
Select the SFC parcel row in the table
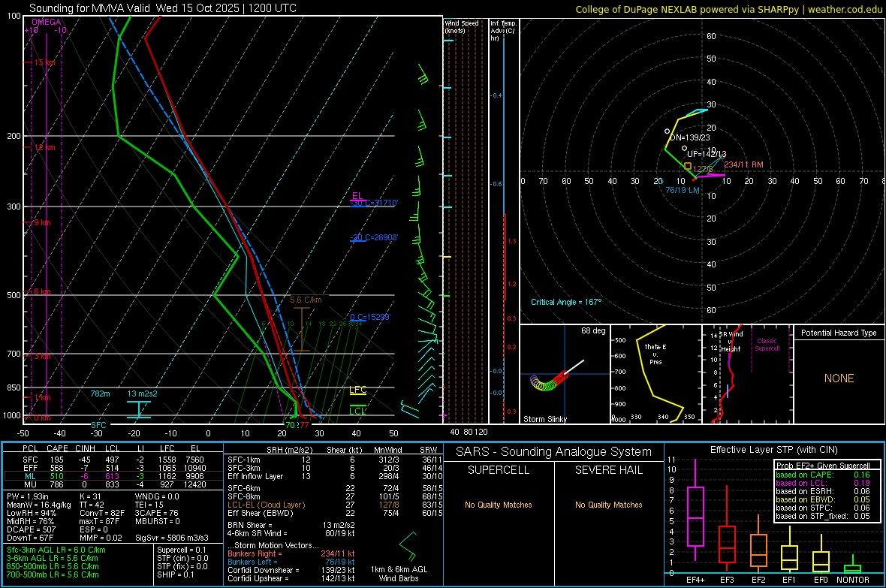[x=113, y=460]
